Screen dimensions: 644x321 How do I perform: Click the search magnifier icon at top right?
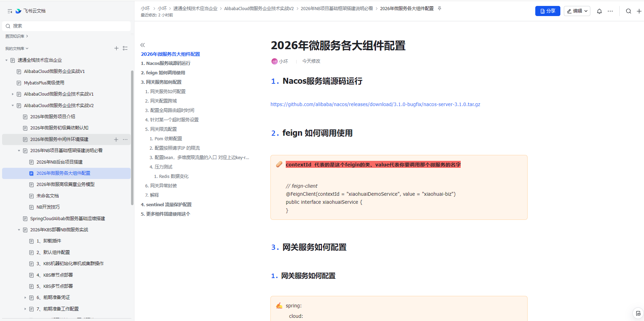click(x=628, y=11)
